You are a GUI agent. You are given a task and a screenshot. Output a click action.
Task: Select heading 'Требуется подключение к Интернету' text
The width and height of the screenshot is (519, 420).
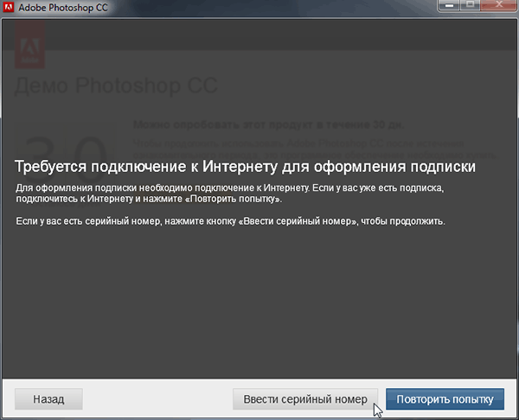146,167
